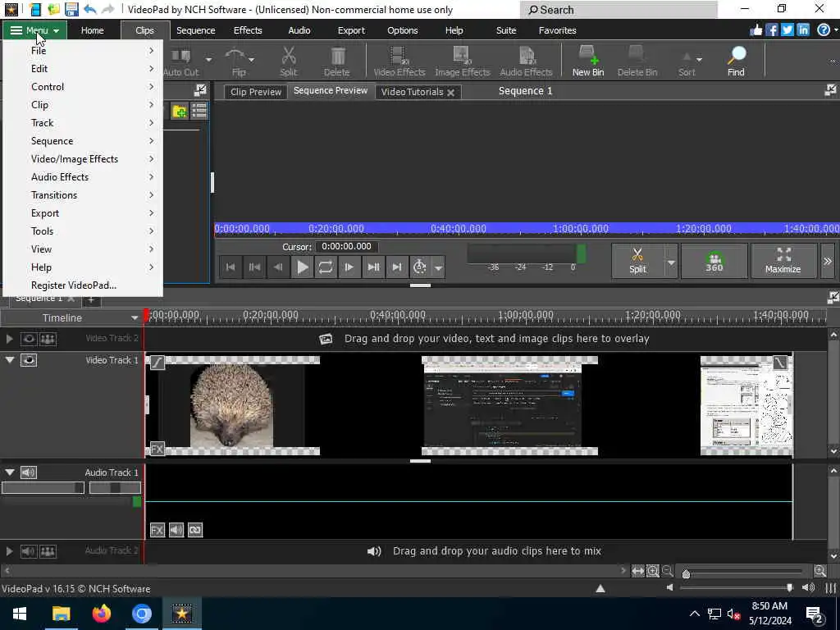Jump to the sequence start button
The width and height of the screenshot is (840, 630).
[x=231, y=267]
